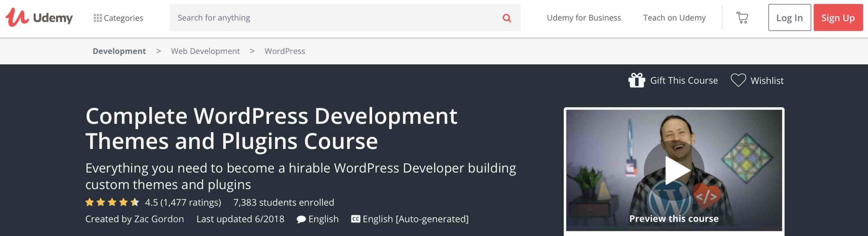Click 'Last updated 6/2018' text

point(240,219)
